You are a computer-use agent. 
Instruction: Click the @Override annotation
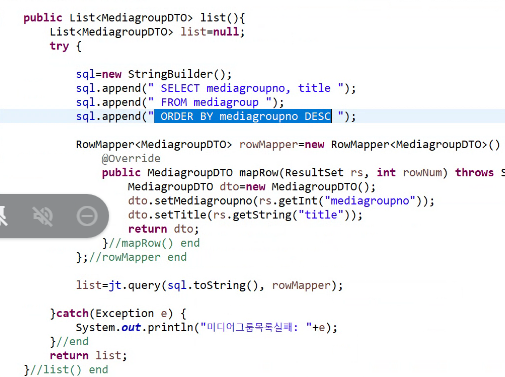(131, 158)
